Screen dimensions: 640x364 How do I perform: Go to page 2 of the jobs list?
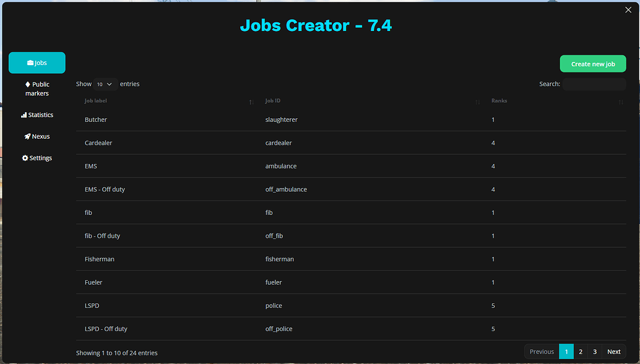click(x=581, y=351)
